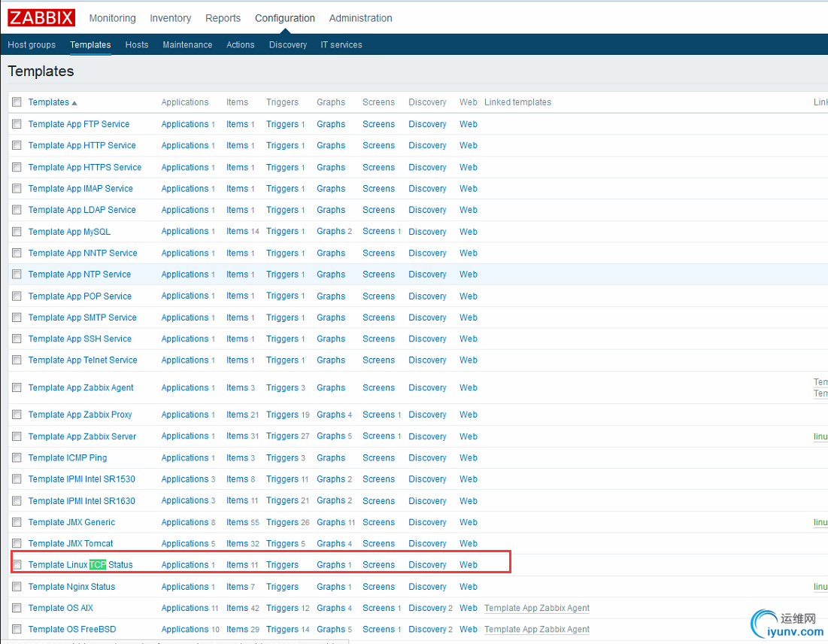Check the Template Linux TCP Status checkbox
Screen dimensions: 828x644
click(x=17, y=565)
